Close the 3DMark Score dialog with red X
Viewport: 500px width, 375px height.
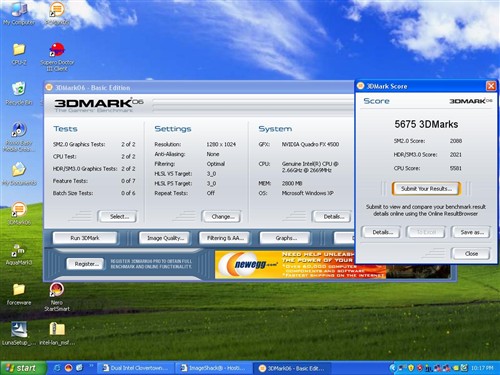[x=491, y=86]
